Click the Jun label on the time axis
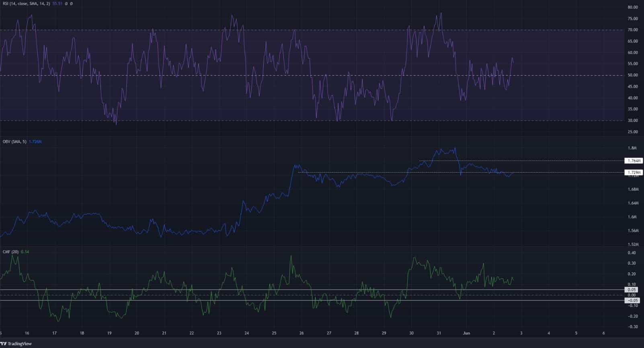 coord(466,333)
